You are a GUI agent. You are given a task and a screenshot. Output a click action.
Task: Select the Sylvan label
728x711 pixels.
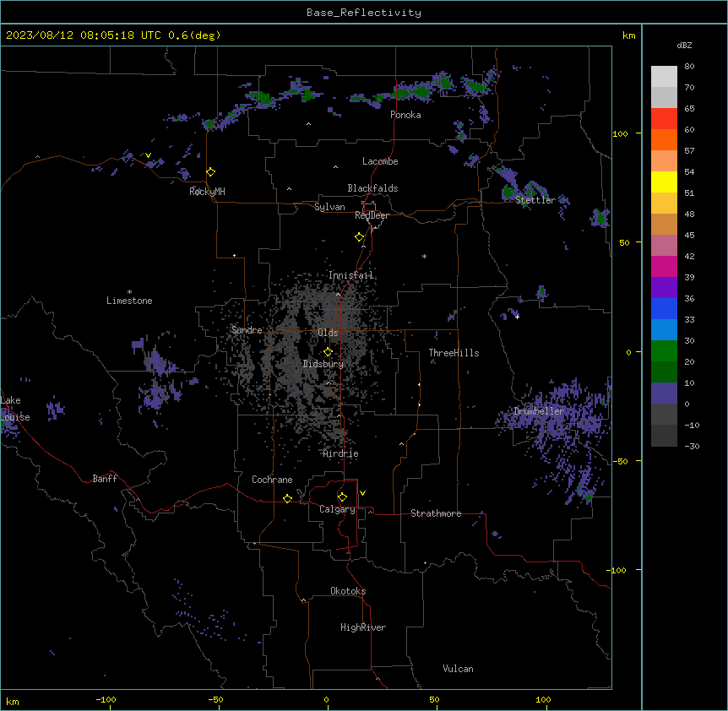[x=329, y=207]
